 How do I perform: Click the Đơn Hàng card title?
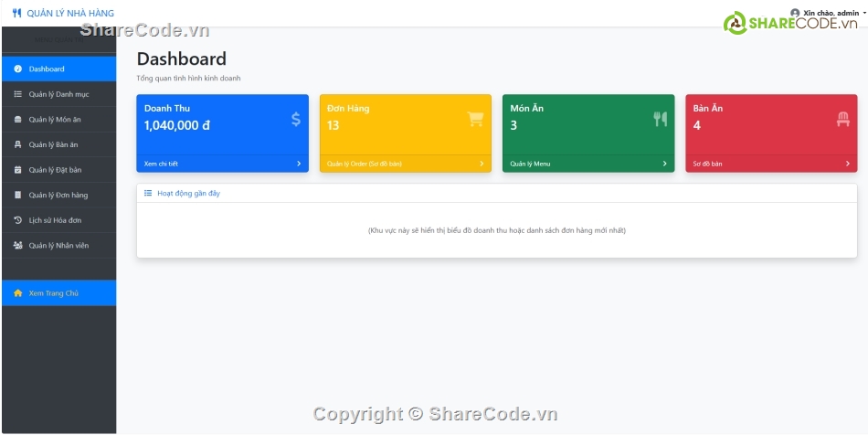click(348, 109)
